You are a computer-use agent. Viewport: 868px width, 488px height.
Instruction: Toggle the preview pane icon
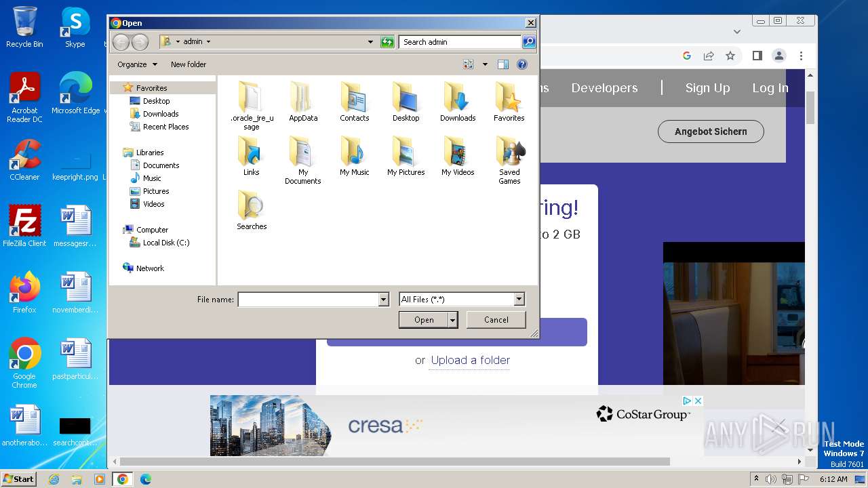tap(503, 64)
